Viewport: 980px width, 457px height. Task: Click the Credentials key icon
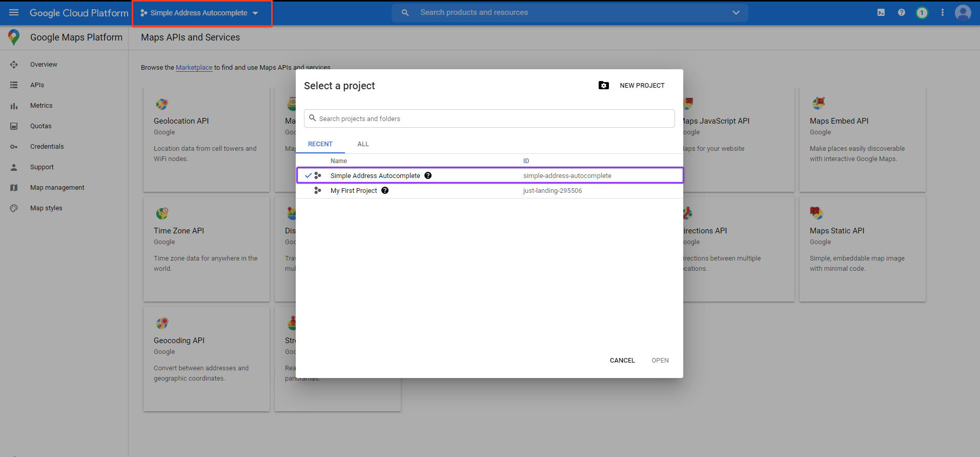[14, 147]
